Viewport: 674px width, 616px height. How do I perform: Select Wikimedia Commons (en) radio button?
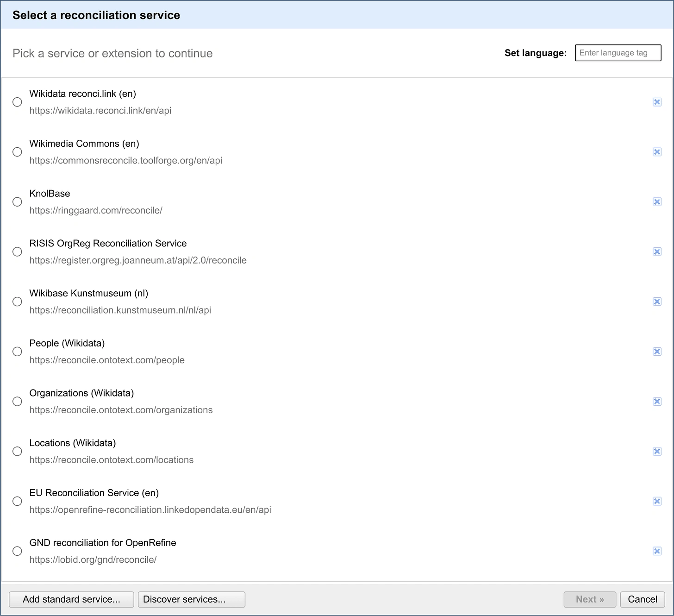coord(17,152)
